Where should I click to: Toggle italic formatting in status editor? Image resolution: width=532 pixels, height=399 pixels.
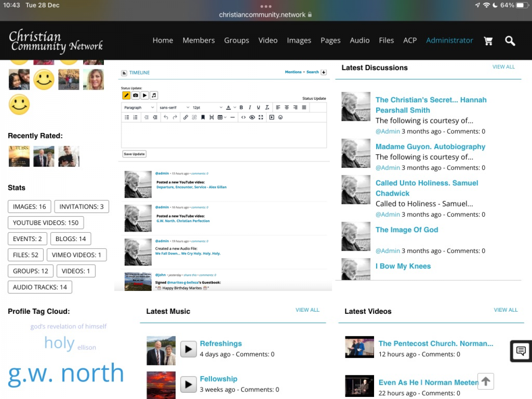point(250,108)
